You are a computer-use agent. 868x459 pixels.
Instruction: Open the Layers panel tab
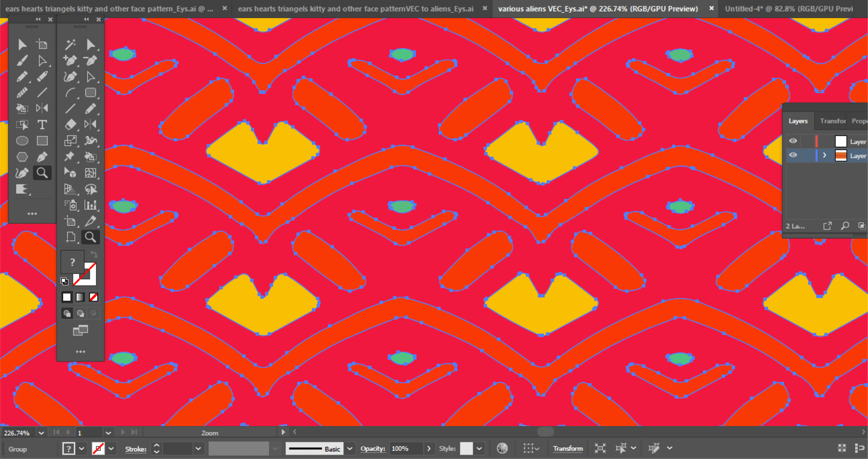(798, 121)
